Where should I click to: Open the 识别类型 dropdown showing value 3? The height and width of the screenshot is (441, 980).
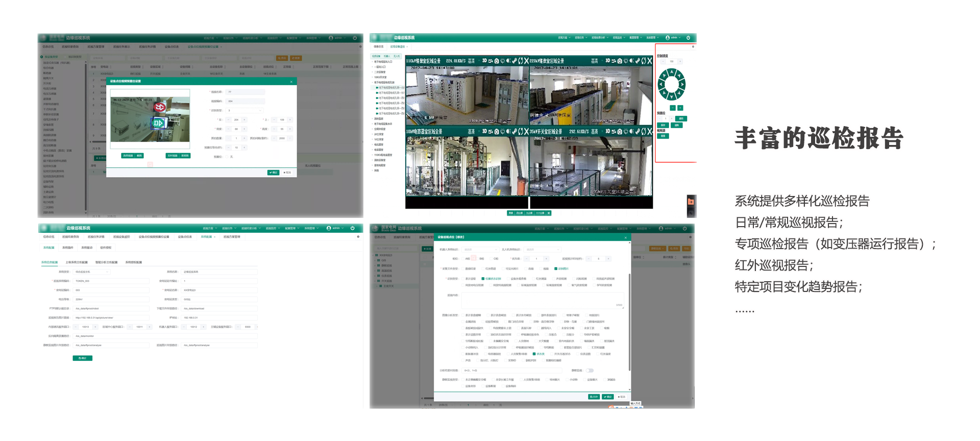point(245,110)
